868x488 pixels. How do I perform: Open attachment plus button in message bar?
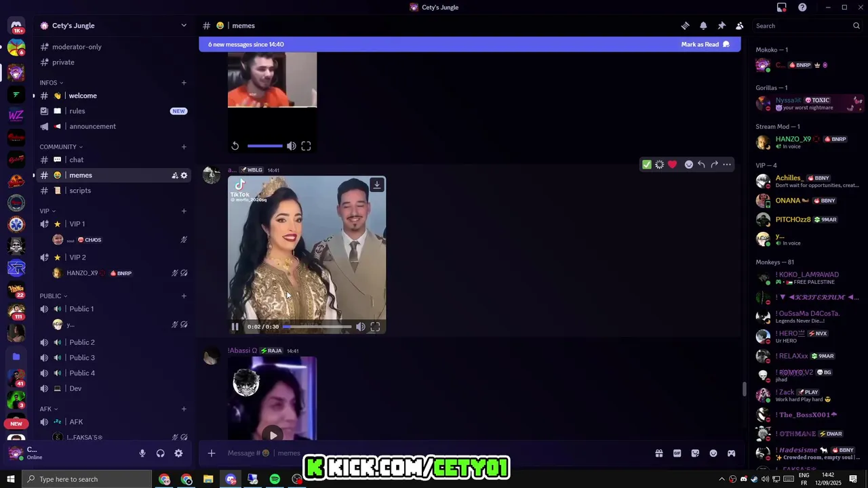(212, 453)
